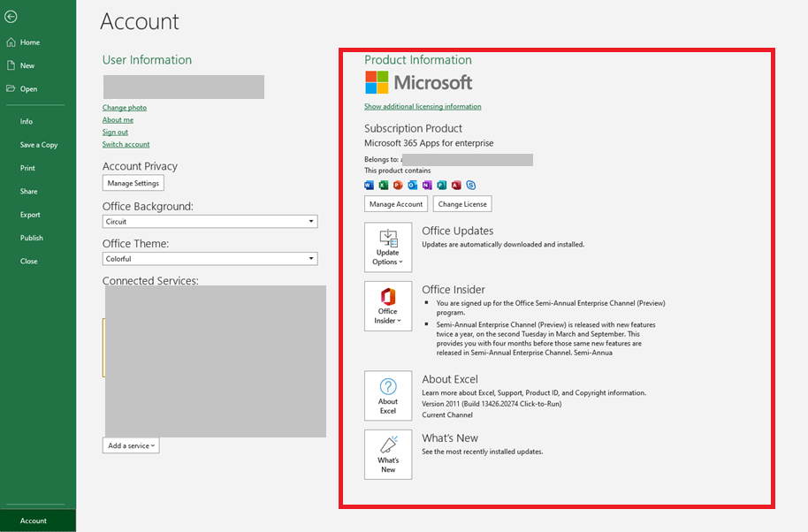Click the Version 2011 build text

tap(492, 404)
